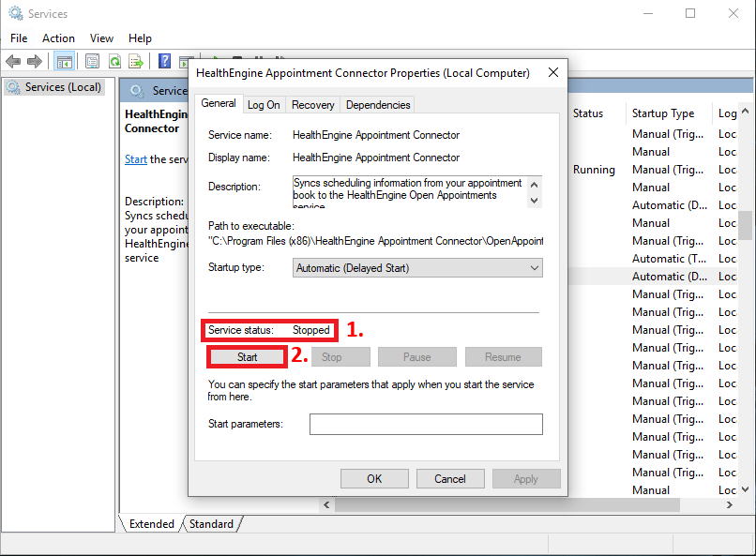
Task: Switch to the Log On tab
Action: (264, 105)
